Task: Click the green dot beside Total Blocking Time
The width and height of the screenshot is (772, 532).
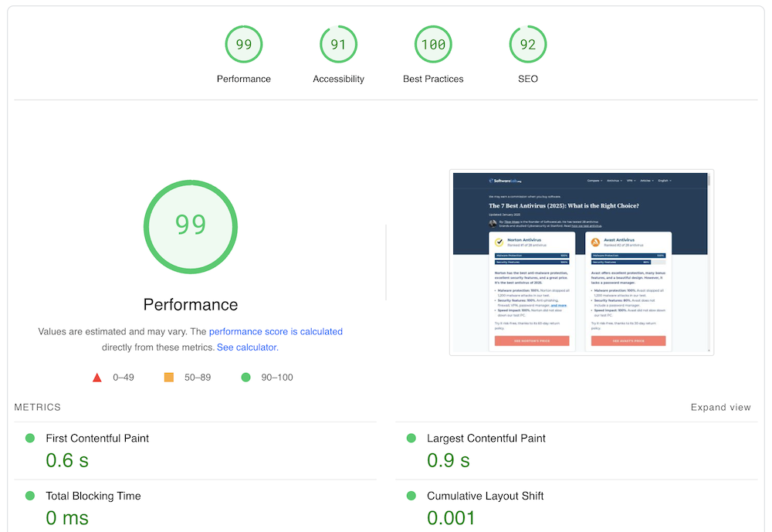Action: coord(29,496)
